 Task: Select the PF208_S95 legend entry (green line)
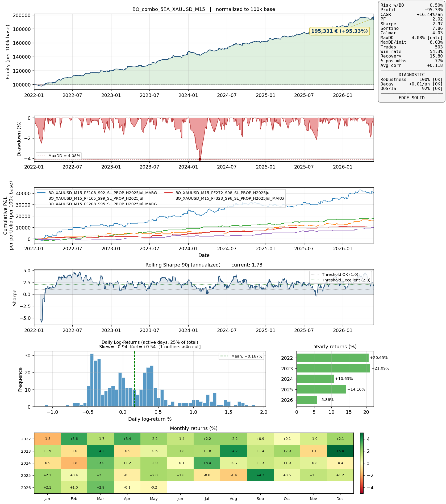[x=97, y=204]
